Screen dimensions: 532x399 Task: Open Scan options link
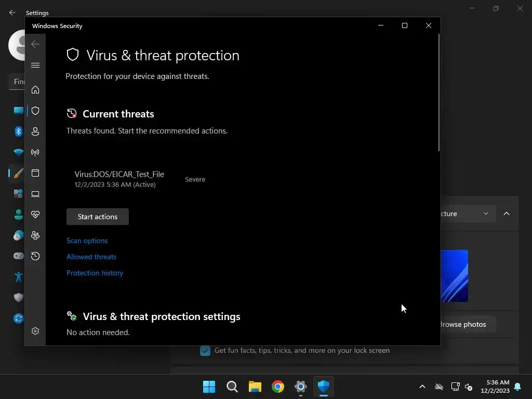pyautogui.click(x=87, y=241)
